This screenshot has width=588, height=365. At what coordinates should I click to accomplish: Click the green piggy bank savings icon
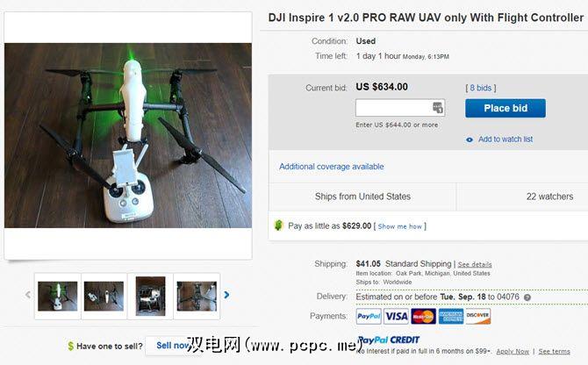pyautogui.click(x=278, y=225)
